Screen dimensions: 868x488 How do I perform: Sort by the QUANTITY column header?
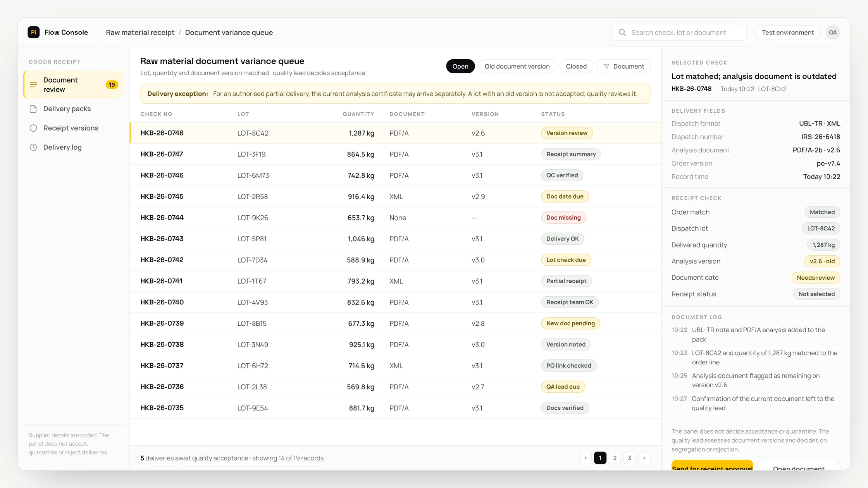pos(358,114)
